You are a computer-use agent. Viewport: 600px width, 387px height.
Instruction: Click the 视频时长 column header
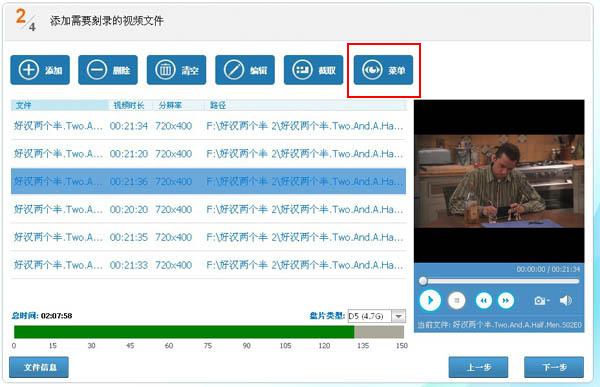(x=130, y=105)
